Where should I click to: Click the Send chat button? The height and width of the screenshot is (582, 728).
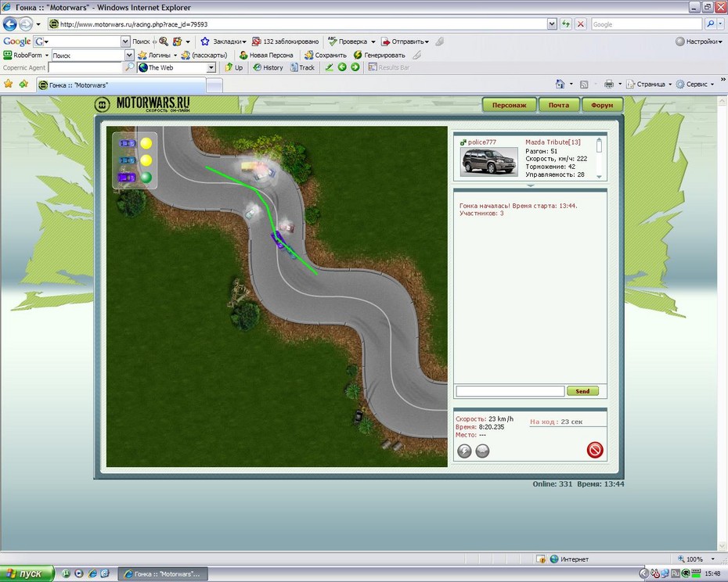click(x=582, y=391)
